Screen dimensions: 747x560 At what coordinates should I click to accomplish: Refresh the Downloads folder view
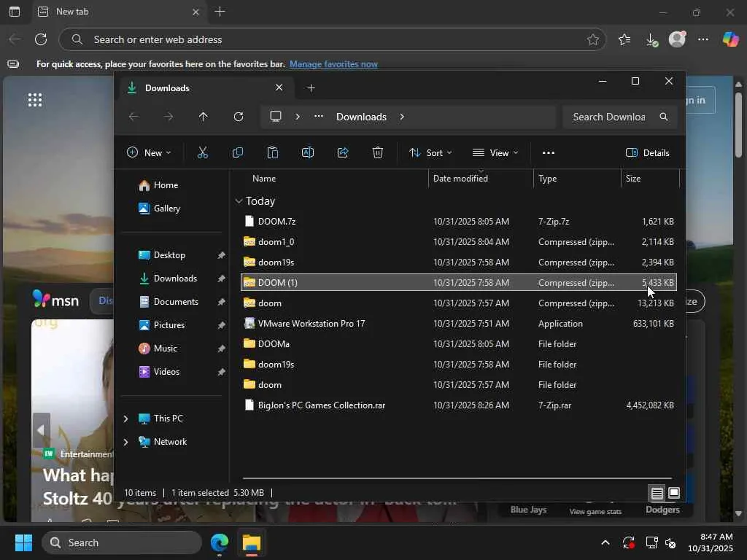point(239,117)
